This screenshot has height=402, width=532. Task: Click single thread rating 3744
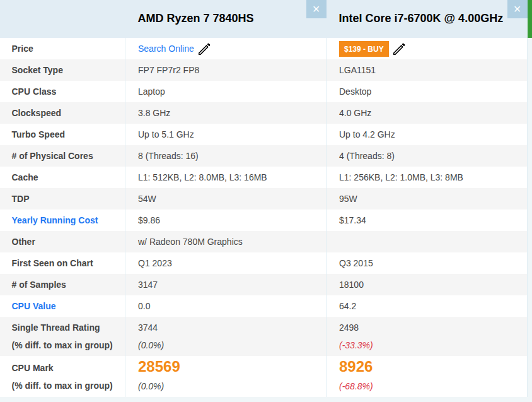tap(147, 328)
